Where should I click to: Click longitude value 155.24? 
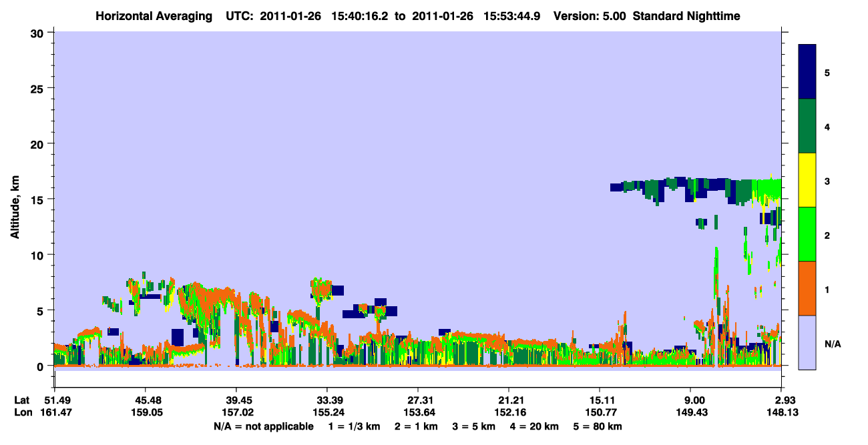point(327,413)
